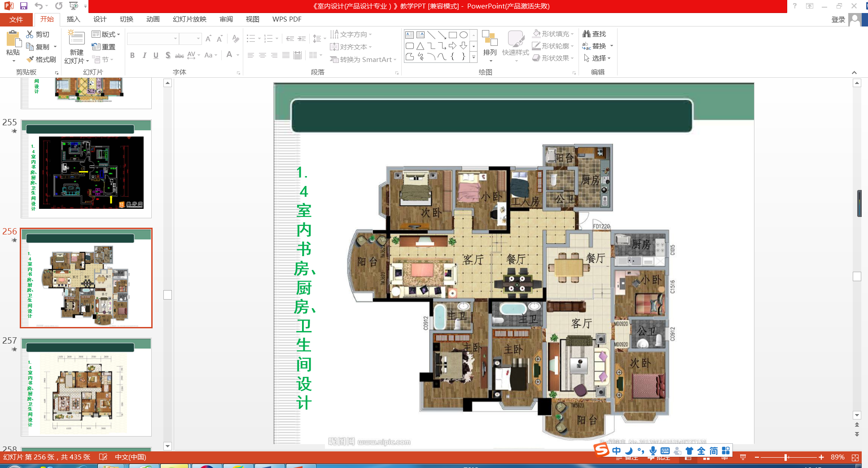Click the Login (登录) link
The image size is (868, 468).
click(838, 19)
